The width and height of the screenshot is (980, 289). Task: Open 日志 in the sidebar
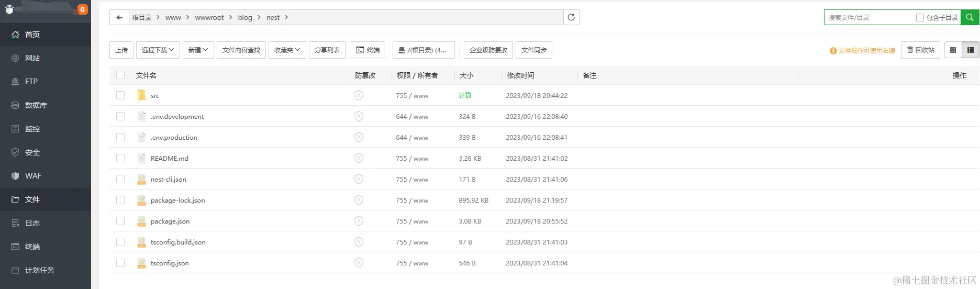[x=46, y=223]
